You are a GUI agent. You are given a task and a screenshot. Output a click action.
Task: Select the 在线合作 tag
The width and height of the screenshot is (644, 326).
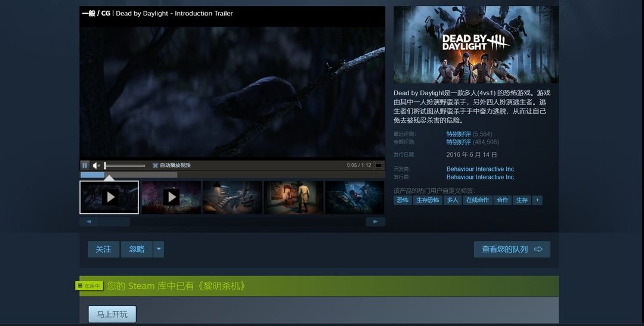pos(477,200)
